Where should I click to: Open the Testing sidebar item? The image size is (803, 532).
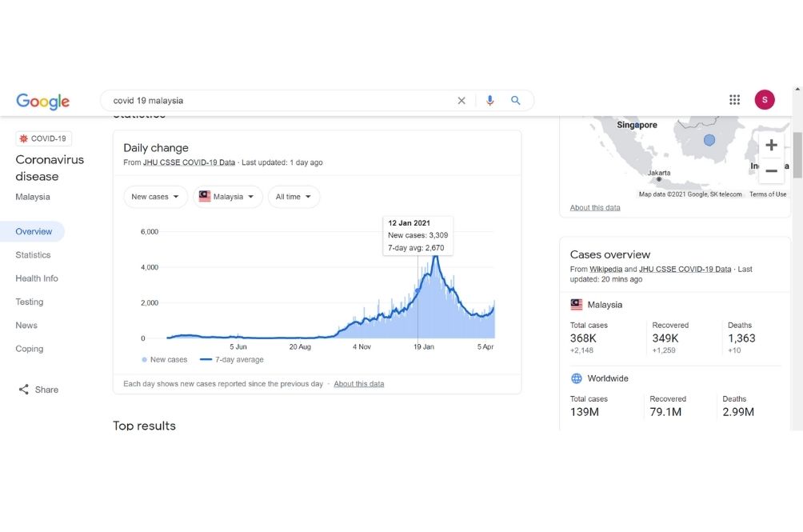[30, 302]
